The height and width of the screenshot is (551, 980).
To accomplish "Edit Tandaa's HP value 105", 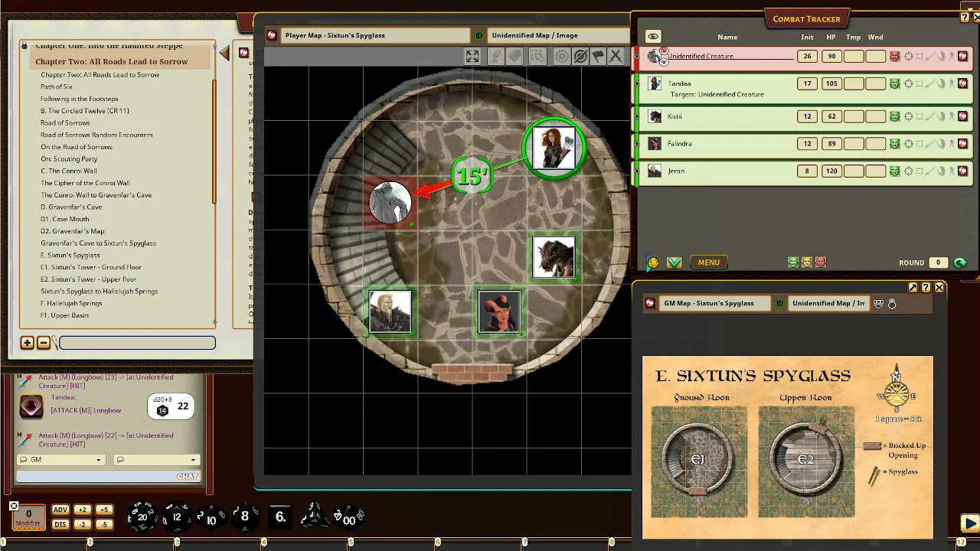I will (831, 83).
